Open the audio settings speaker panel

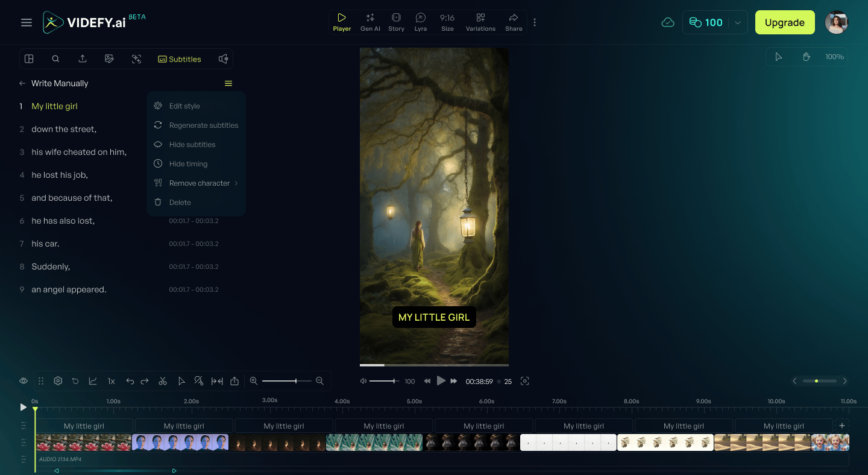pos(223,59)
